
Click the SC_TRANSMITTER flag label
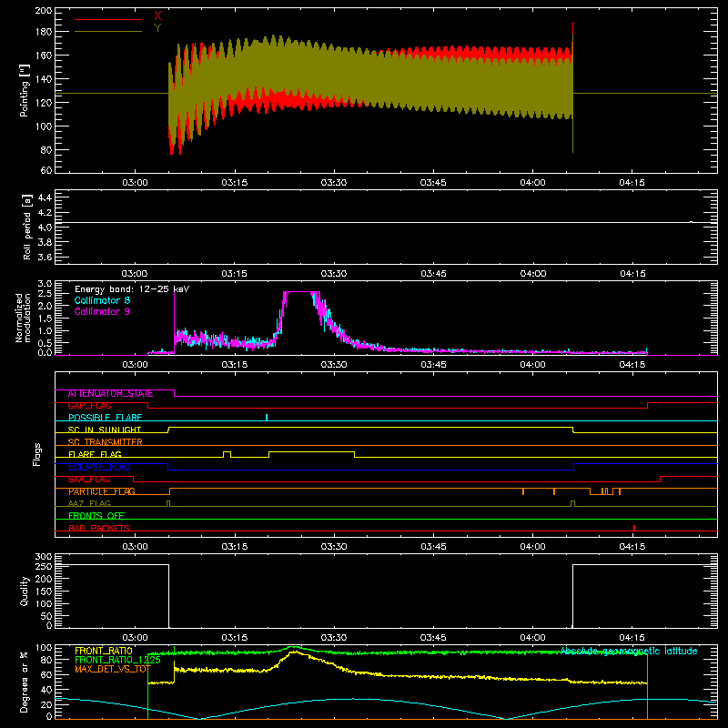pos(106,442)
